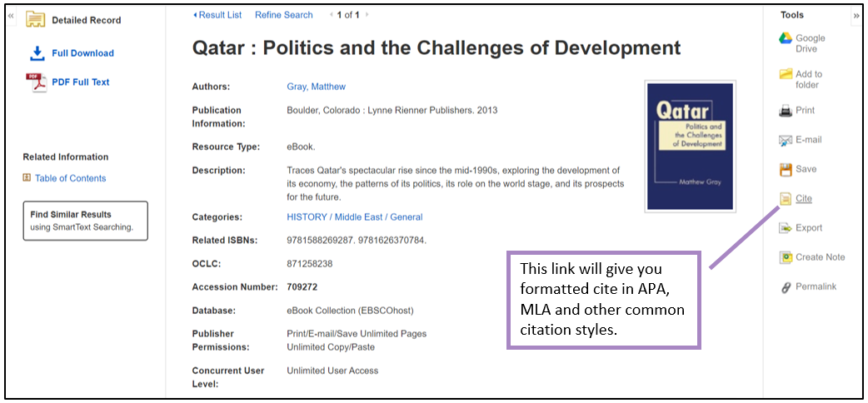The width and height of the screenshot is (868, 403).
Task: Click the Create Note icon
Action: click(785, 257)
